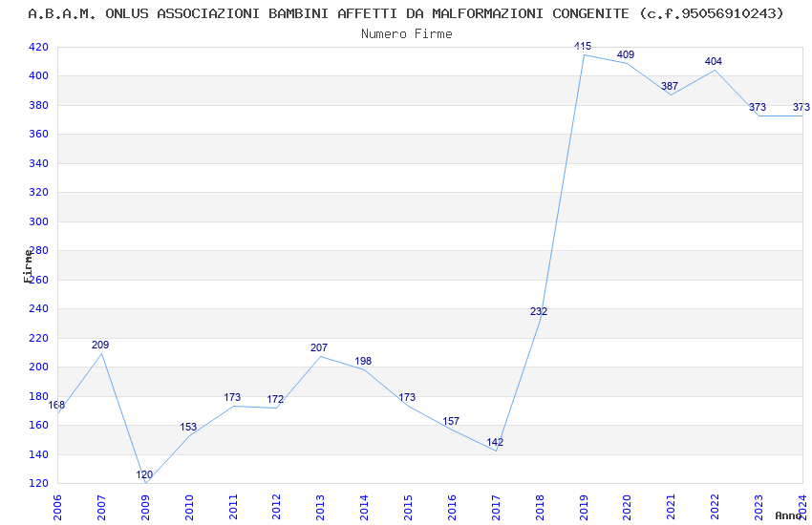Select the 409 data label
This screenshot has width=812, height=525.
[626, 54]
